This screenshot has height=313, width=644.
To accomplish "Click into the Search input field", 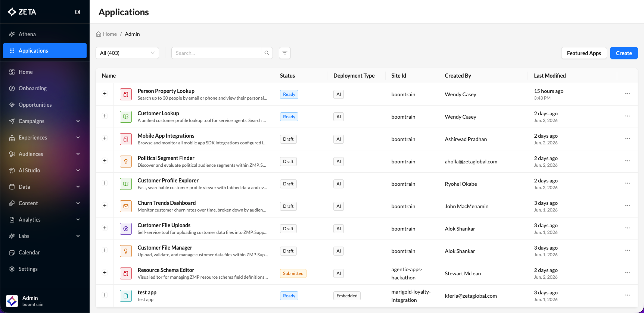I will click(216, 53).
